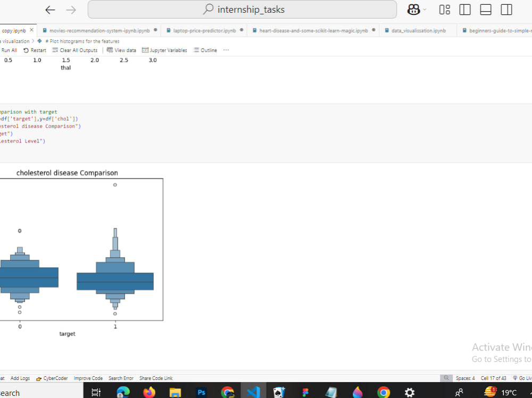Screen dimensions: 532x398
Task: Toggle the primary side bar
Action: pyautogui.click(x=465, y=10)
